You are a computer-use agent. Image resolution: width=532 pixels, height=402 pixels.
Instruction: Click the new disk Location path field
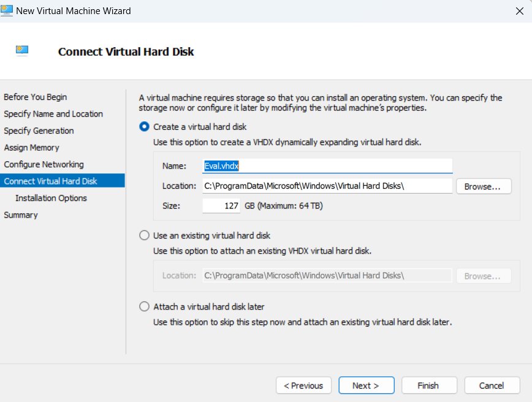tap(327, 186)
